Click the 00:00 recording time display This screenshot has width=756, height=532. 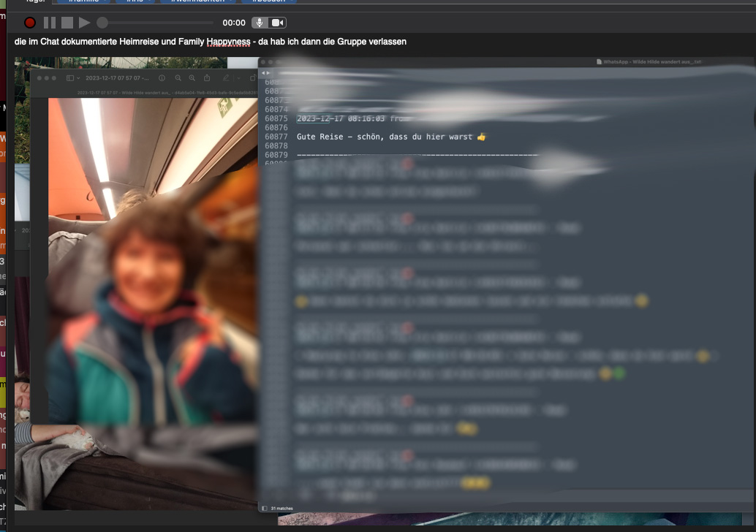(x=234, y=23)
